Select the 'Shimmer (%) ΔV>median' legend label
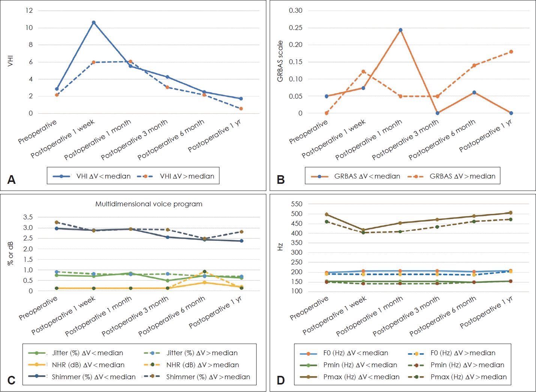The height and width of the screenshot is (392, 536). click(x=208, y=377)
